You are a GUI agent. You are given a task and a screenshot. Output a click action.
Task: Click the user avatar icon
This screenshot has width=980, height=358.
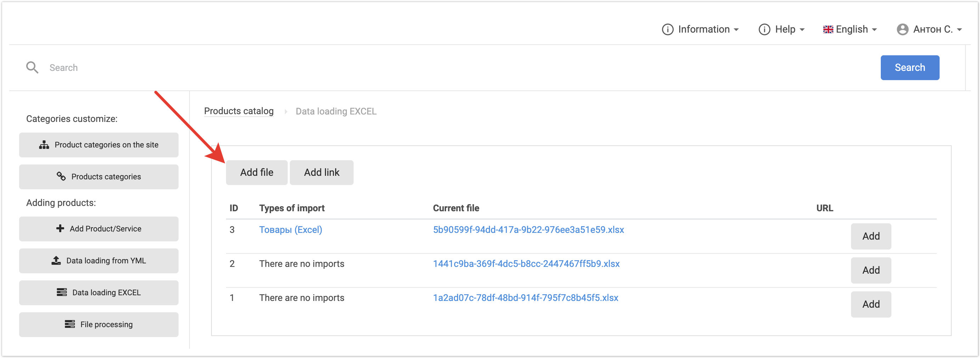coord(902,29)
